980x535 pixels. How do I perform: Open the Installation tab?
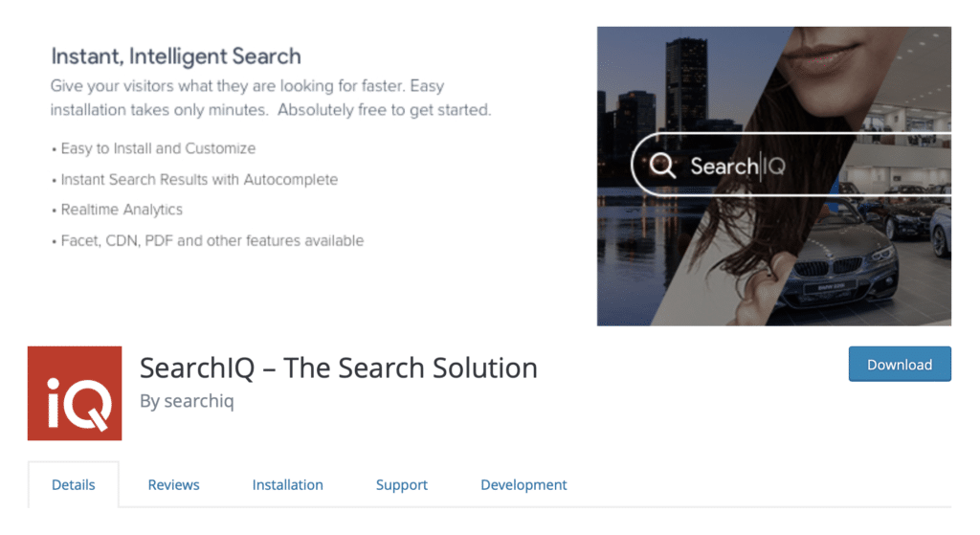(x=287, y=485)
